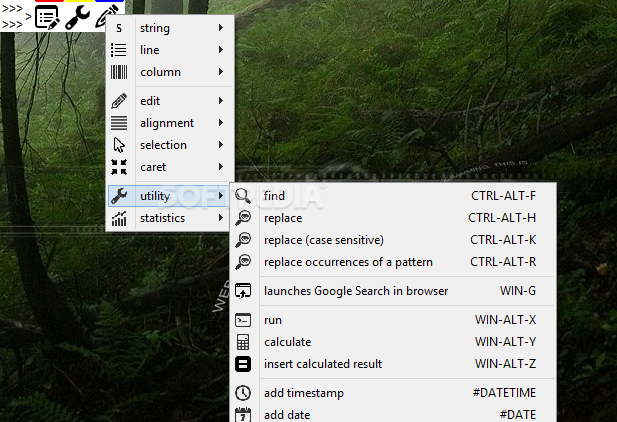This screenshot has height=422, width=617.
Task: Click the pencil icon beside edit
Action: pos(119,101)
